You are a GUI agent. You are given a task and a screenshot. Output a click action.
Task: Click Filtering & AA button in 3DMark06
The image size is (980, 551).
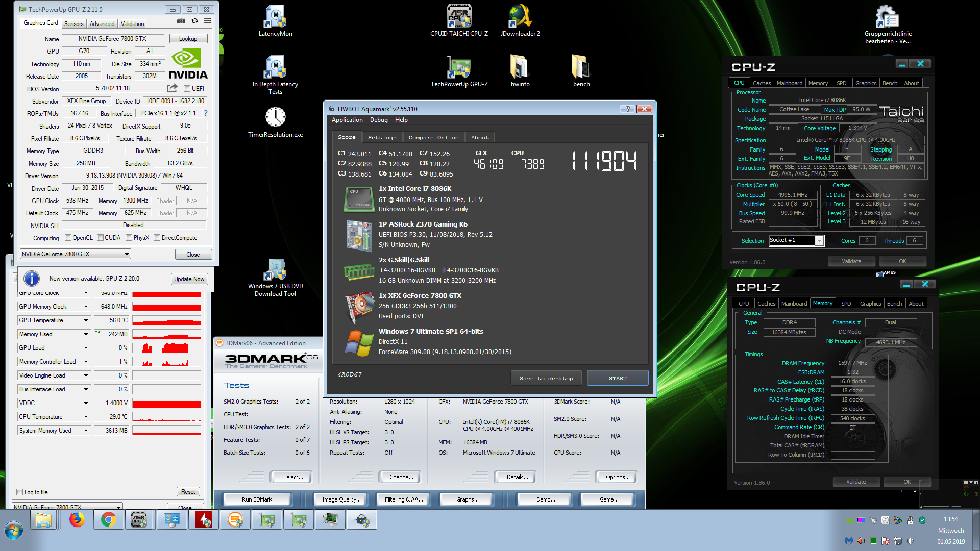[404, 499]
